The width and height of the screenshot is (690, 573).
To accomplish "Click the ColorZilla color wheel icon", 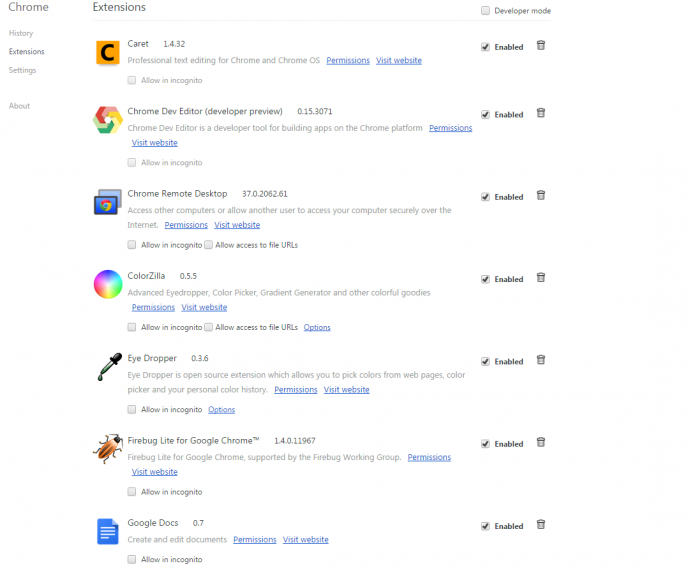I will pyautogui.click(x=108, y=284).
